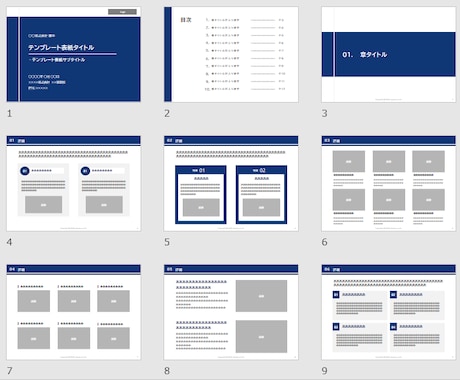Select slide 6 with six captioned image placeholders
Viewport: 460px width, 380px height.
click(388, 183)
